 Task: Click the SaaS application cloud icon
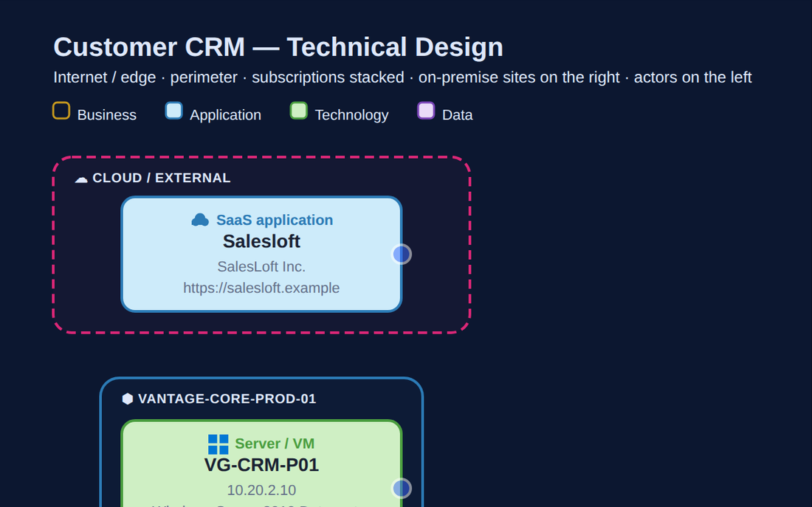[200, 220]
